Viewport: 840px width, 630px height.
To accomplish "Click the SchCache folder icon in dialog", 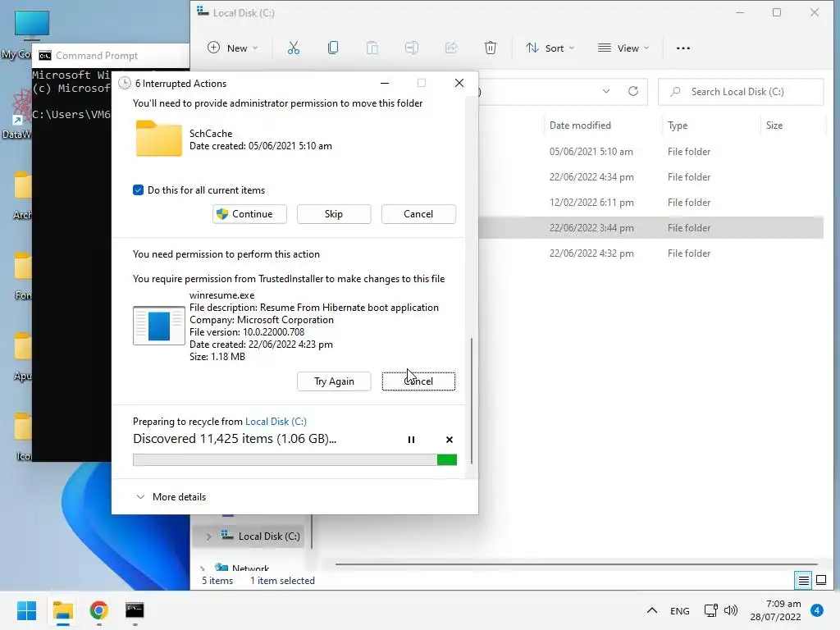I will pos(159,139).
